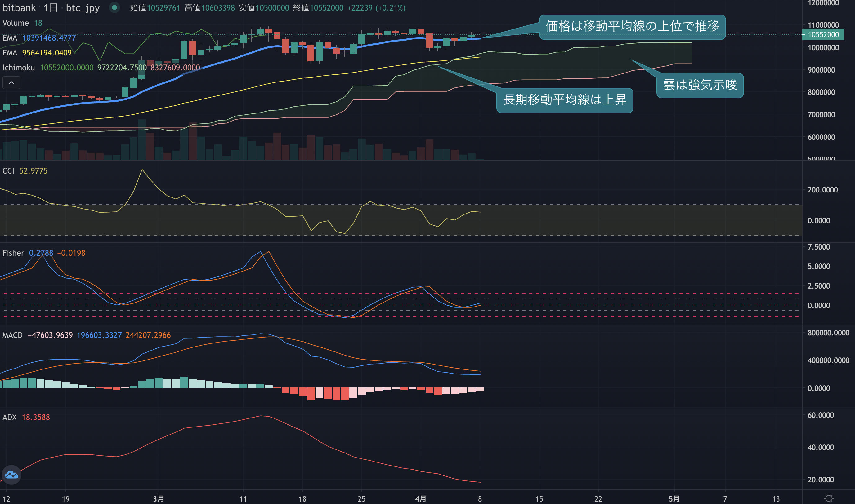
Task: Click the current price label 10552000
Action: point(823,35)
